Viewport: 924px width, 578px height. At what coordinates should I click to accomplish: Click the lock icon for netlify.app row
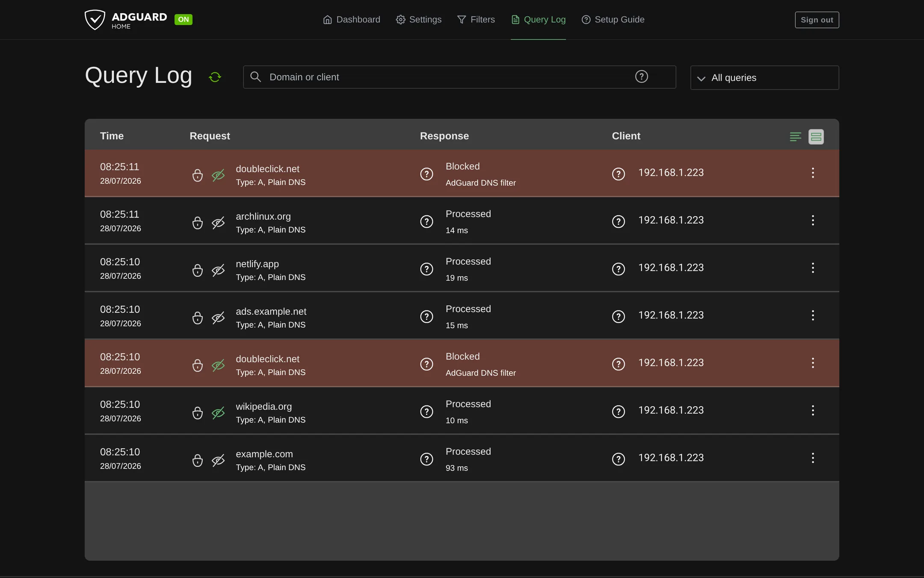coord(197,270)
